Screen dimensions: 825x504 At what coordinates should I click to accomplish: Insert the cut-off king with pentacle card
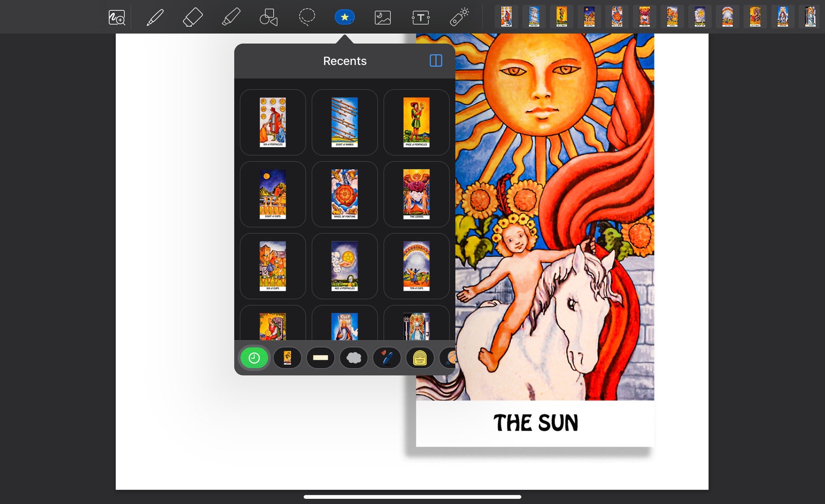(x=273, y=323)
